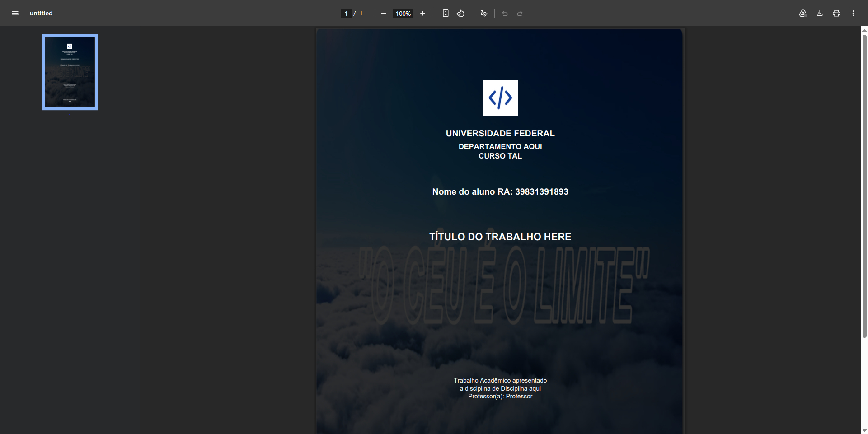Enable the draw annotation tool
Screen dimensions: 868x434
tap(484, 14)
